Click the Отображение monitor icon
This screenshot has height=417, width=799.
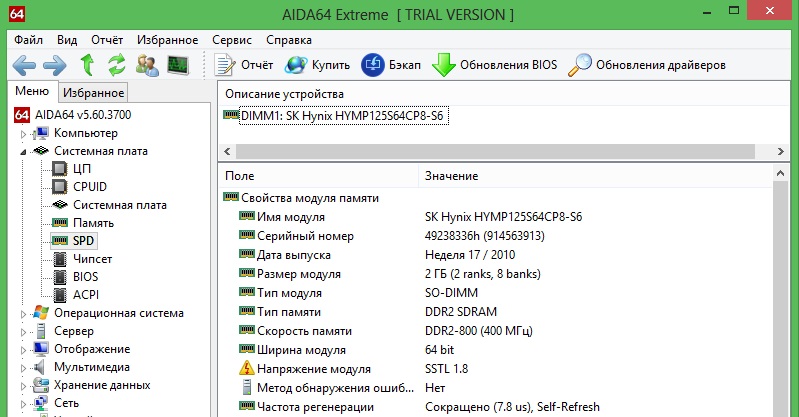click(41, 349)
